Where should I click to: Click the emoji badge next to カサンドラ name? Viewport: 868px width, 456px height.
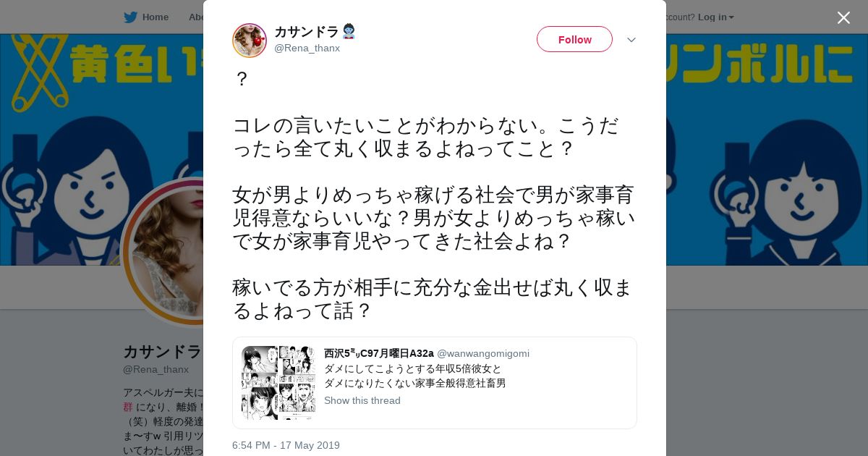(349, 31)
